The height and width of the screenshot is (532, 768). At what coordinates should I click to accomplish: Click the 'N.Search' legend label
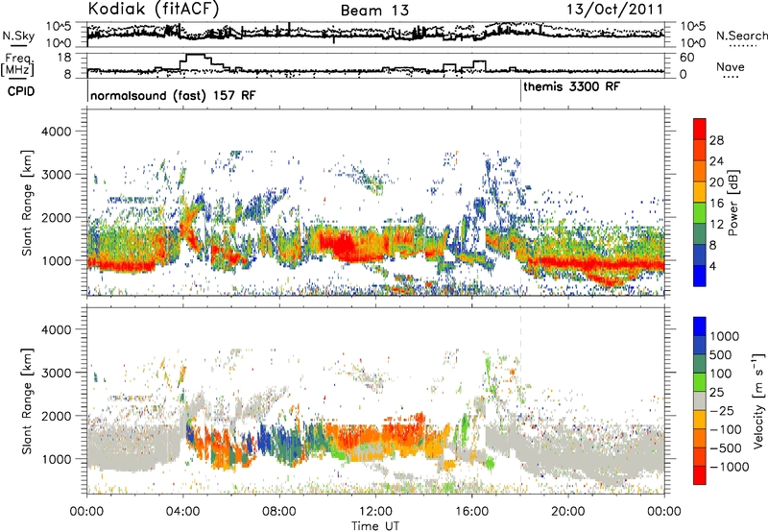742,36
